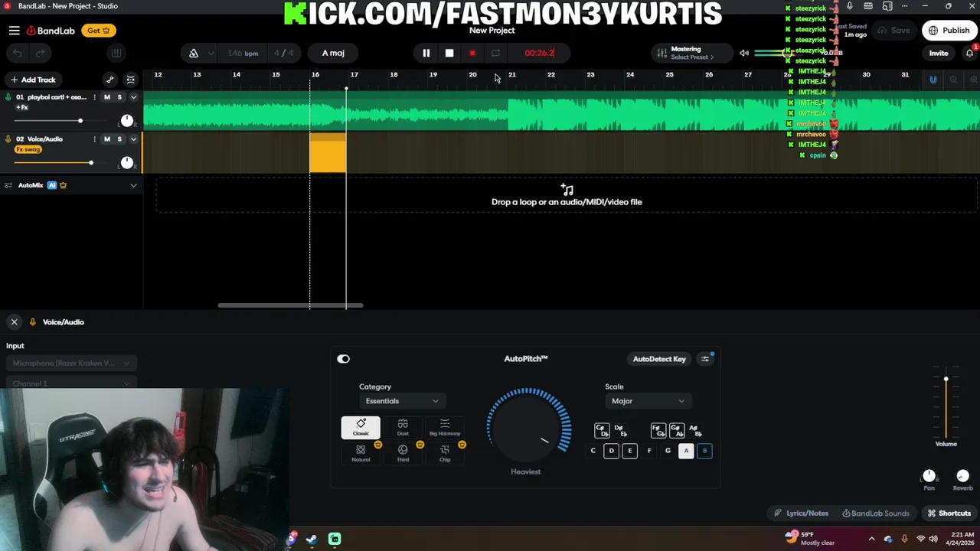This screenshot has width=980, height=551.
Task: Close the Voice/Audio bottom panel
Action: click(x=14, y=322)
